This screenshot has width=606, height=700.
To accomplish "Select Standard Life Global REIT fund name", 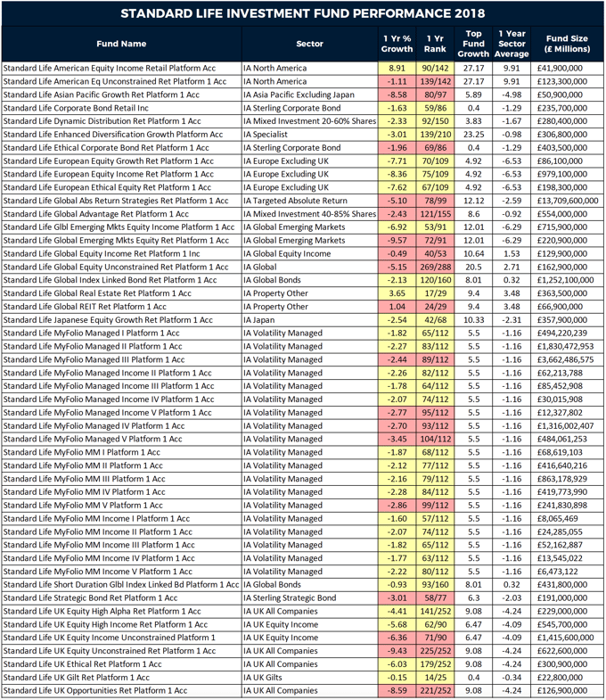I will [x=85, y=307].
